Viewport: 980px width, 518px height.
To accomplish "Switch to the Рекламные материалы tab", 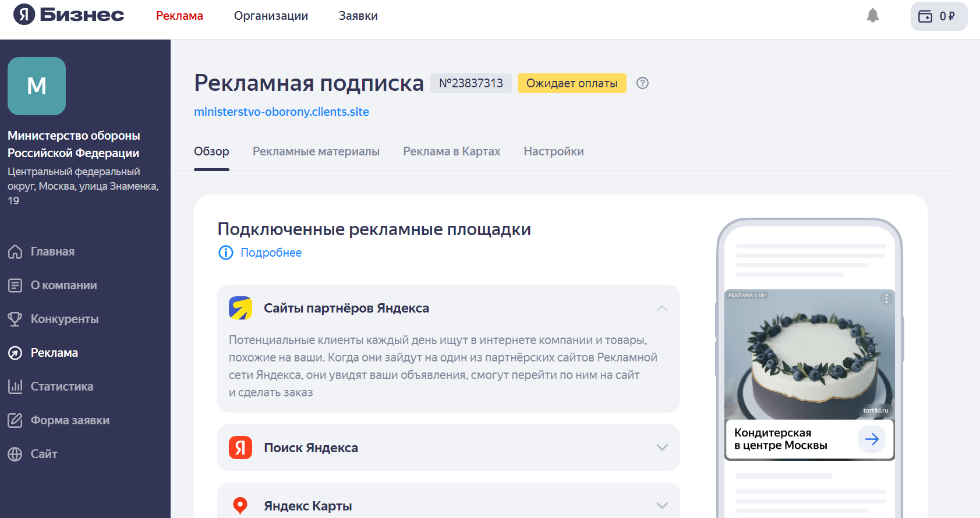I will 316,151.
